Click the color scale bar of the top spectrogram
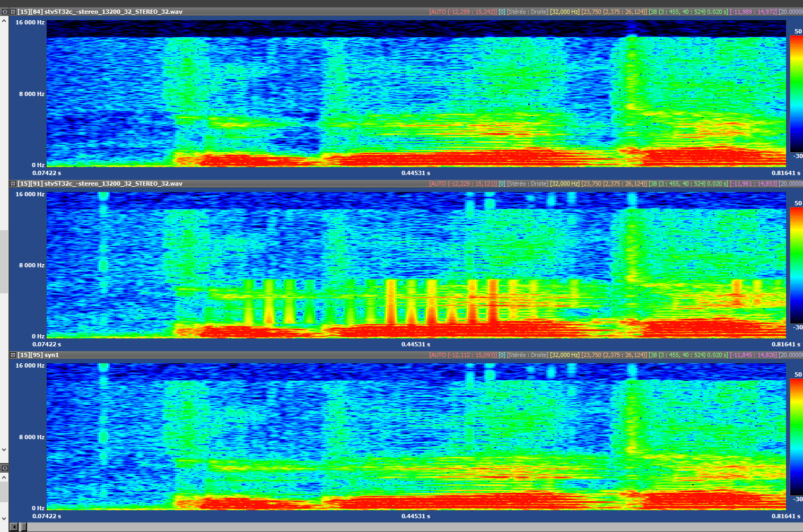Viewport: 803px width, 532px height. pyautogui.click(x=796, y=94)
